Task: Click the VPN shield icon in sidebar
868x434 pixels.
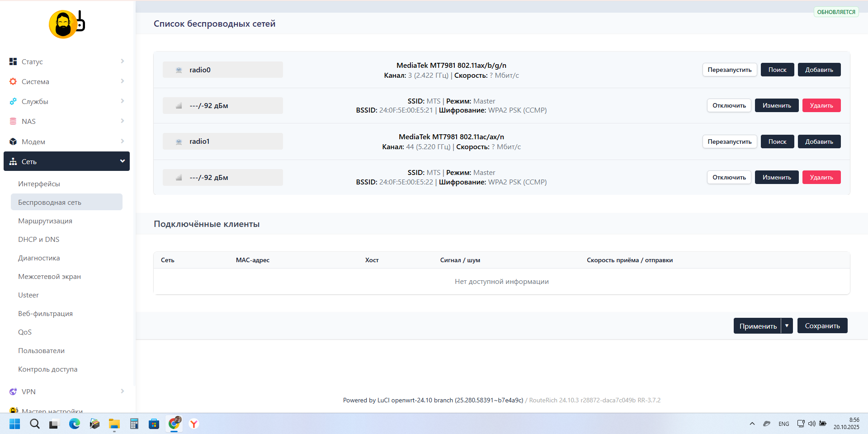Action: pos(13,392)
